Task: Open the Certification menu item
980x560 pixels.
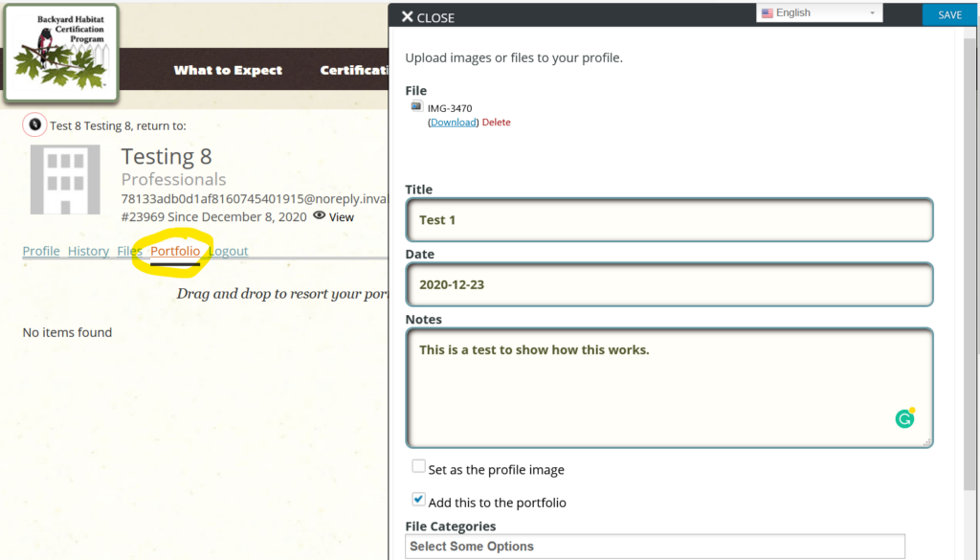Action: pyautogui.click(x=354, y=70)
